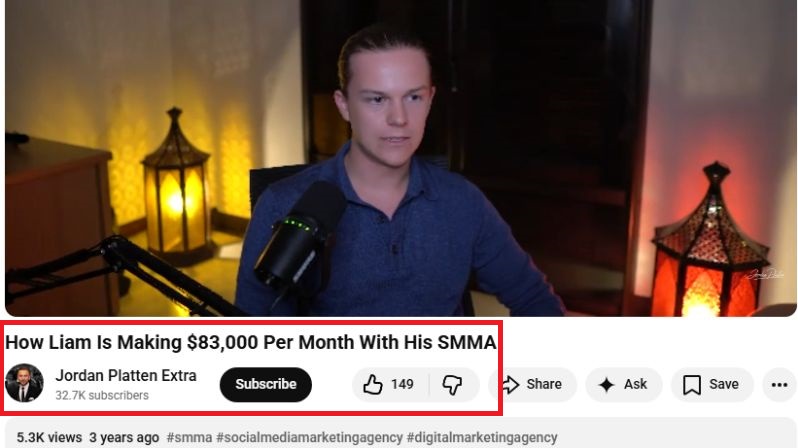Open the three-dot more actions menu
798x448 pixels.
click(x=779, y=384)
